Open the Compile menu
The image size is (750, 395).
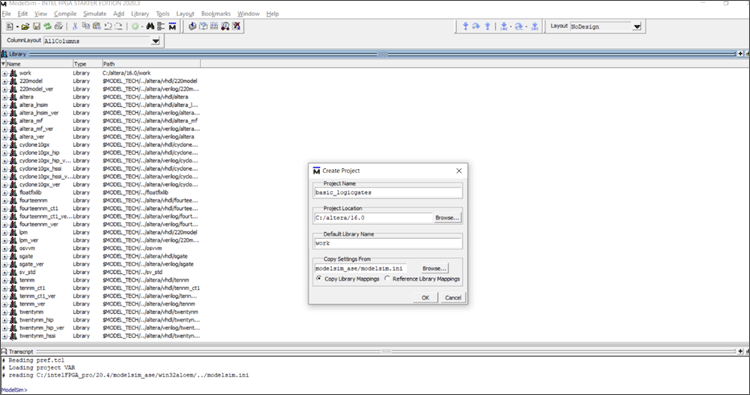tap(65, 14)
